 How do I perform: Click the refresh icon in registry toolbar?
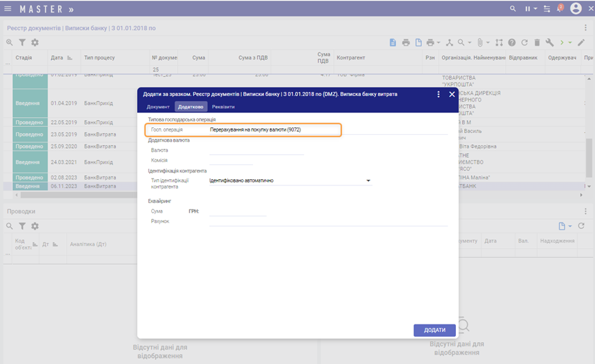click(524, 42)
